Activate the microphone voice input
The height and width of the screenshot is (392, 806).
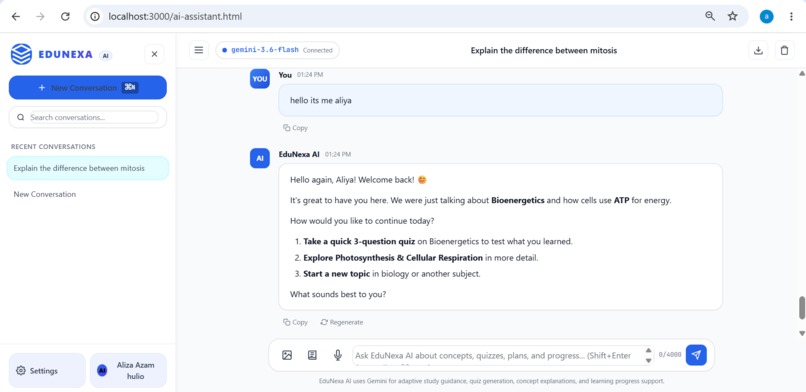338,355
